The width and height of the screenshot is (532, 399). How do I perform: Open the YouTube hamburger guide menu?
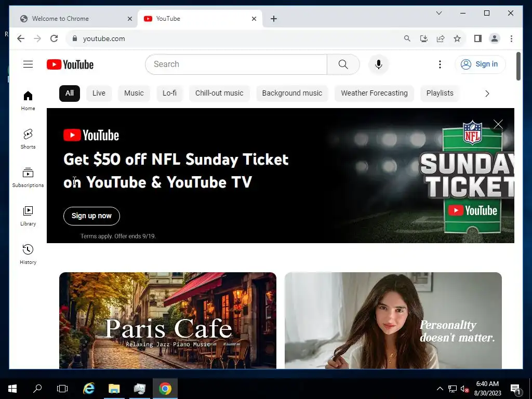28,64
